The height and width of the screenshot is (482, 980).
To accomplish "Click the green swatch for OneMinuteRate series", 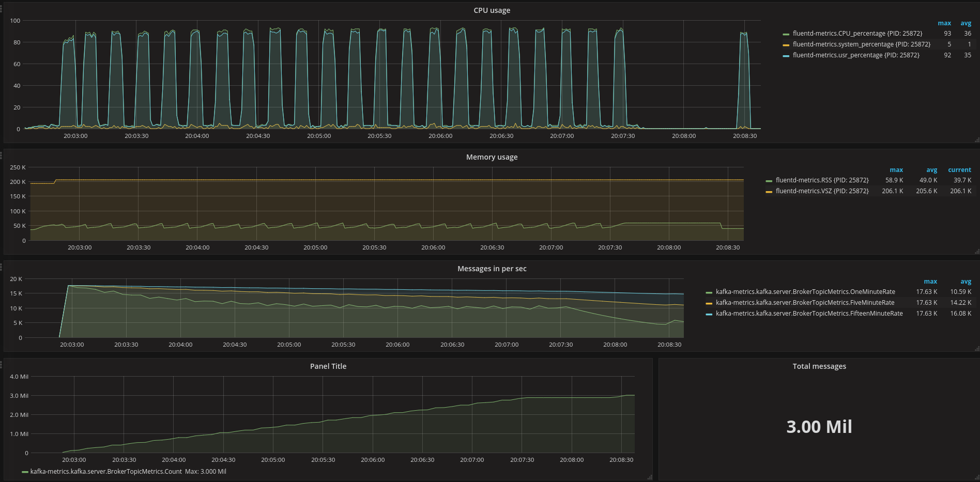I will (709, 292).
